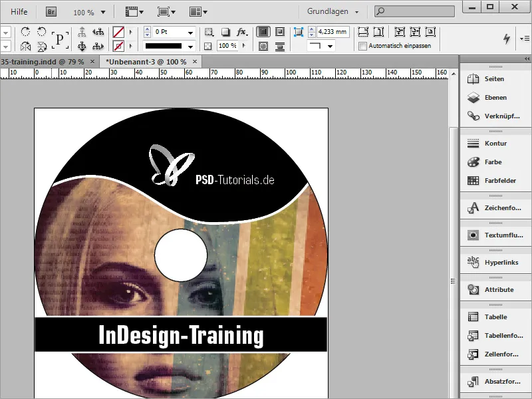Close the 35-training.indd tab

point(92,62)
